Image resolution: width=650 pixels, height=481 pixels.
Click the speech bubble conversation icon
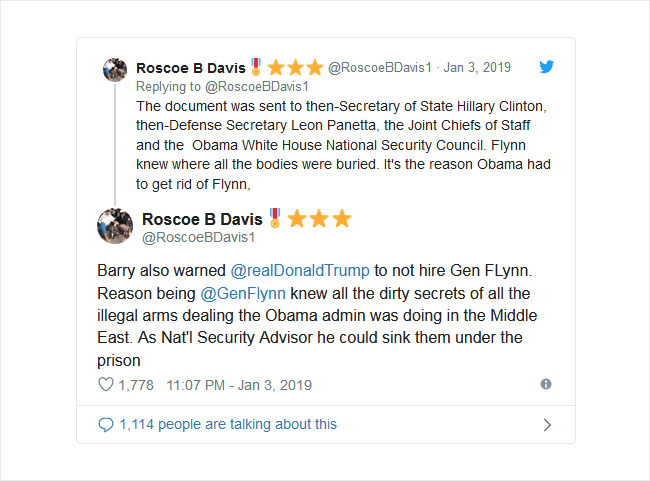(106, 425)
